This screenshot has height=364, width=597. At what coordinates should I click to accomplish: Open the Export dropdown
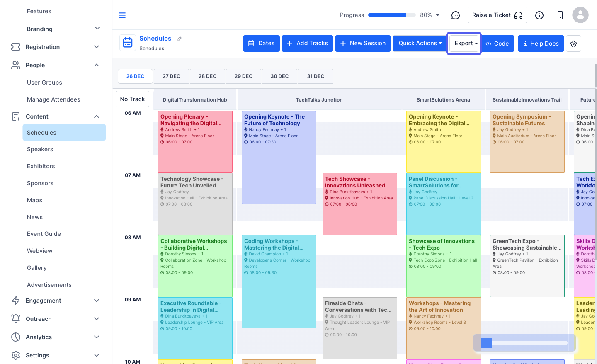click(x=464, y=44)
